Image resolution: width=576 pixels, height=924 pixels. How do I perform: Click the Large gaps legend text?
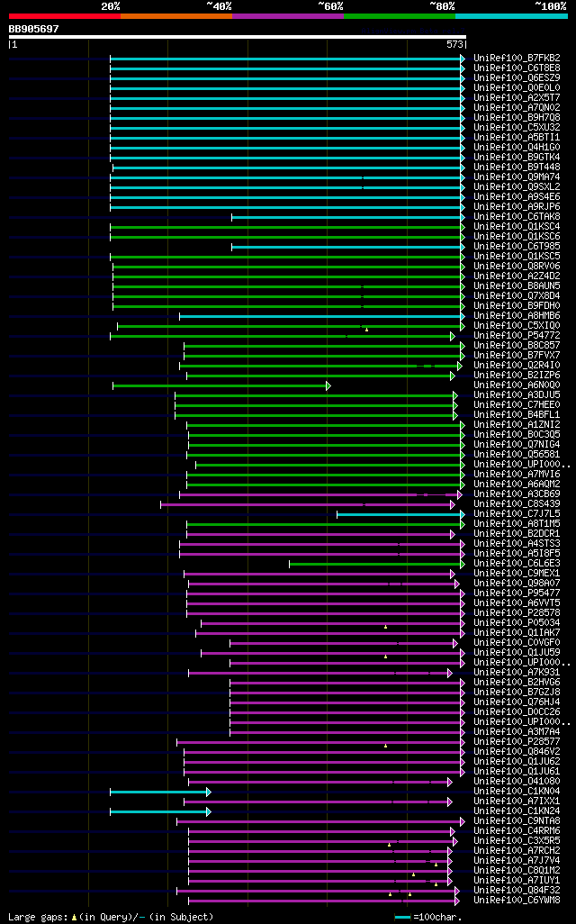pos(111,917)
